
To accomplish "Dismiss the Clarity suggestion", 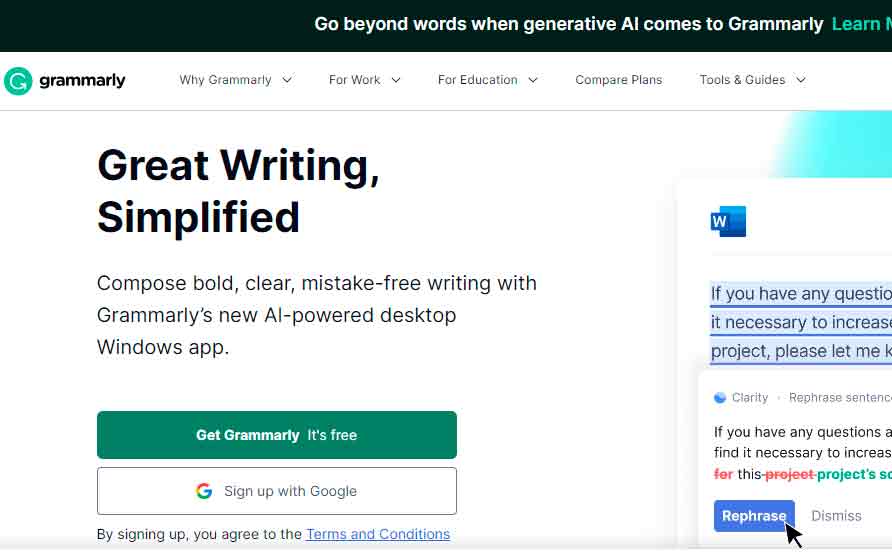I will point(836,516).
